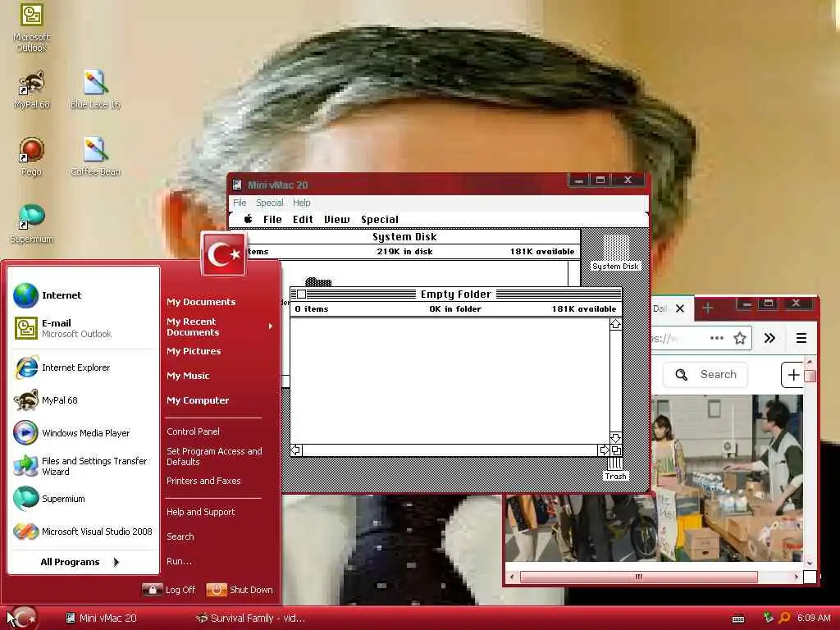
Task: Click the Turkish flag user picture
Action: [224, 254]
